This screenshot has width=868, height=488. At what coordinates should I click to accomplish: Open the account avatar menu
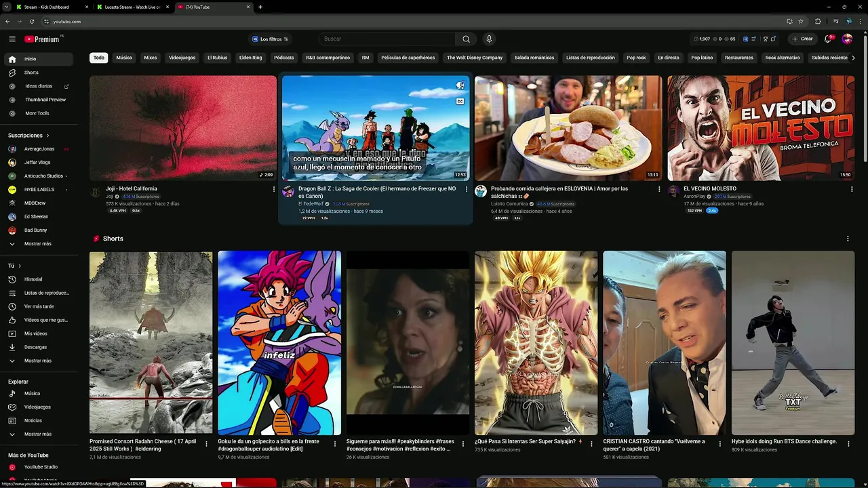[847, 39]
